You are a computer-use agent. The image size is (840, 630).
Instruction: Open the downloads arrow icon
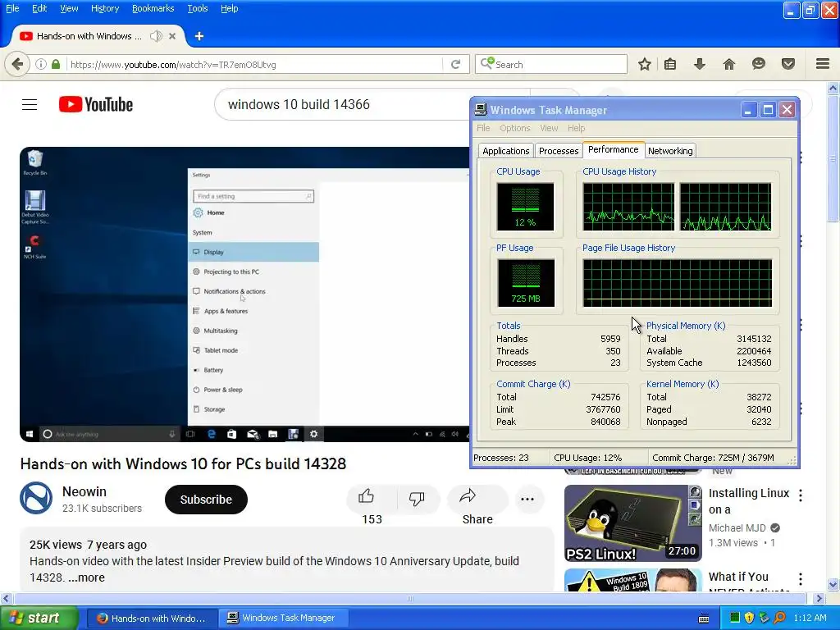(699, 64)
